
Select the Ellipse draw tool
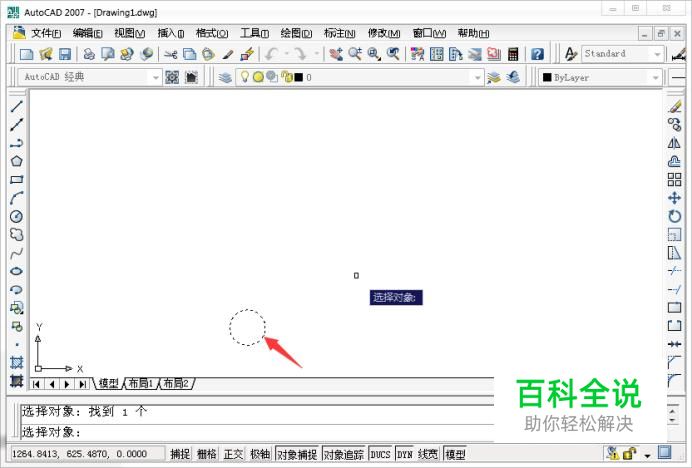[17, 271]
